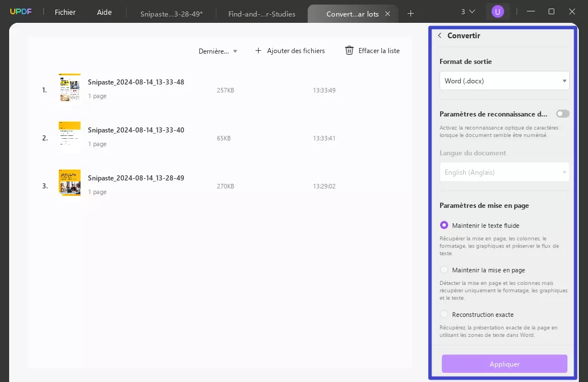
Task: Click the trash icon beside Effacer la liste
Action: pyautogui.click(x=349, y=50)
